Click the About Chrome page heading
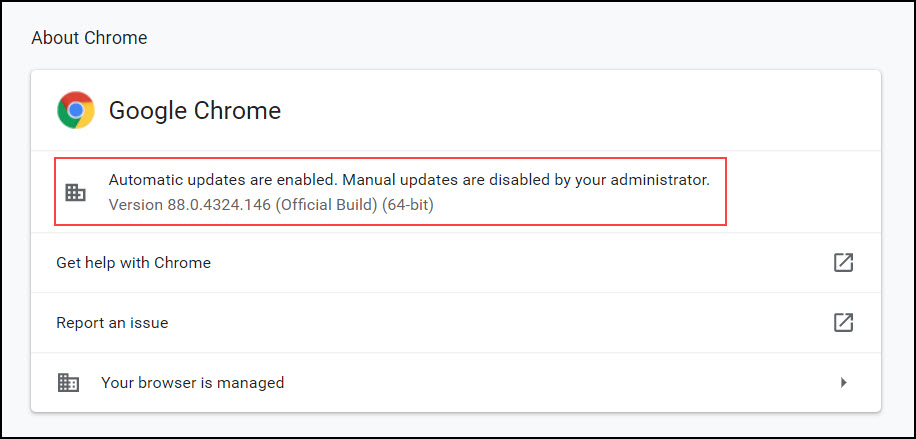This screenshot has width=916, height=439. [x=89, y=38]
